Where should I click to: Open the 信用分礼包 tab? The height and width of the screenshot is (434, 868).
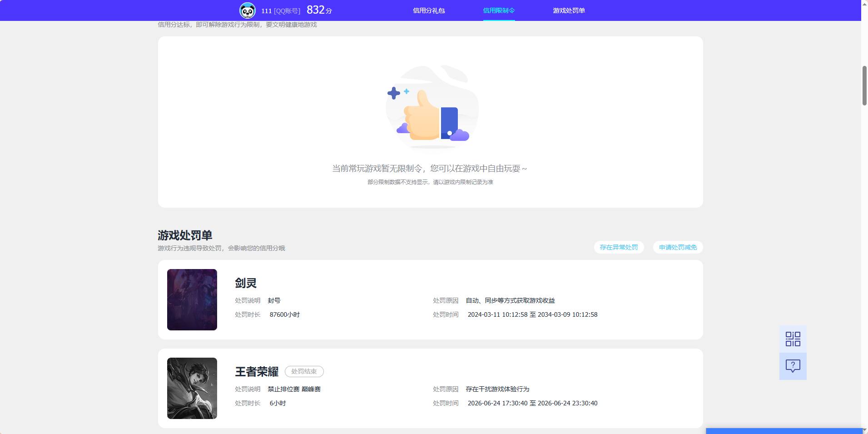click(x=429, y=10)
